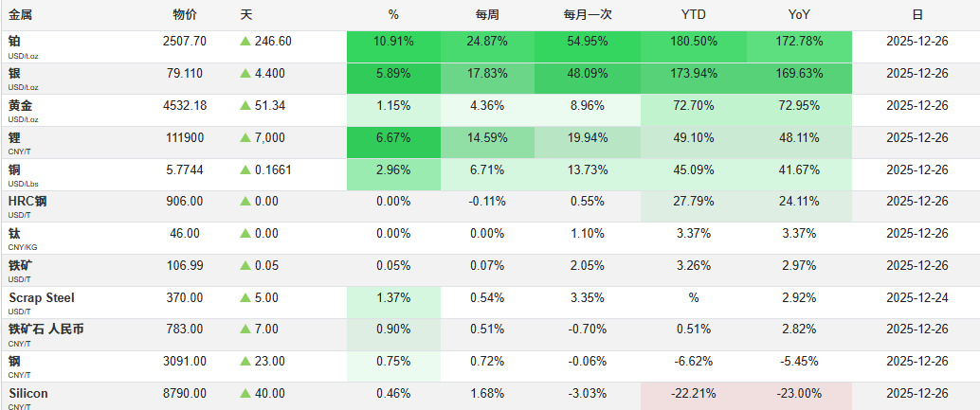The image size is (980, 410).
Task: Click the up arrow next to 23.00
Action: tap(245, 362)
